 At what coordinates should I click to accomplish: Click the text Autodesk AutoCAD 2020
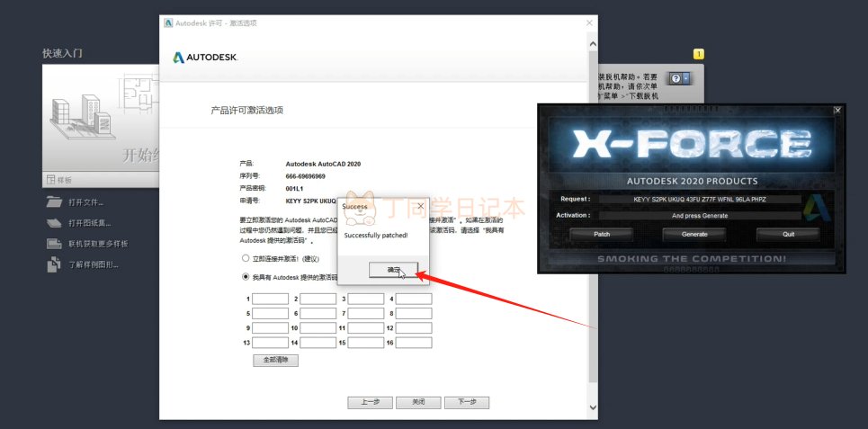click(x=323, y=164)
